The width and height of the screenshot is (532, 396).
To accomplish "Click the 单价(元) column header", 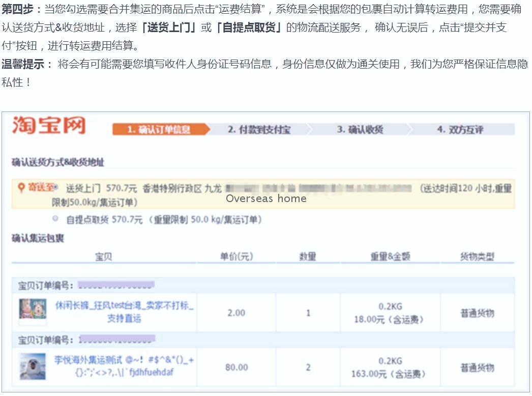I will coord(237,257).
